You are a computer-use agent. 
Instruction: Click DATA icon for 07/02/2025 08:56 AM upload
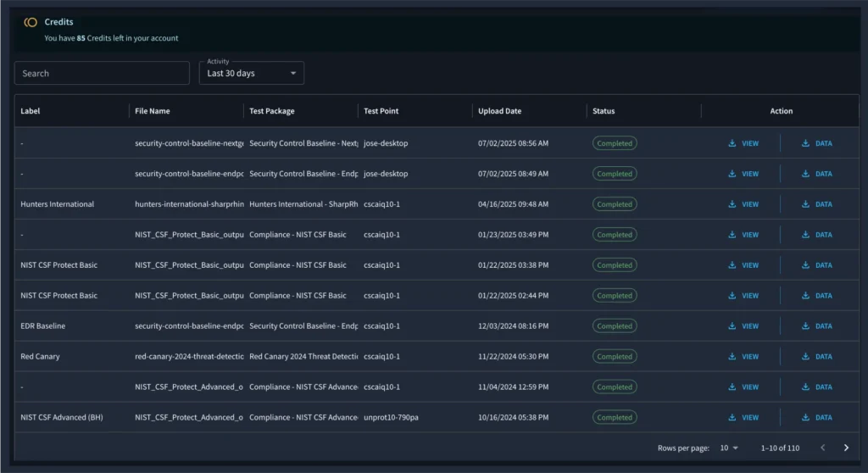click(805, 143)
